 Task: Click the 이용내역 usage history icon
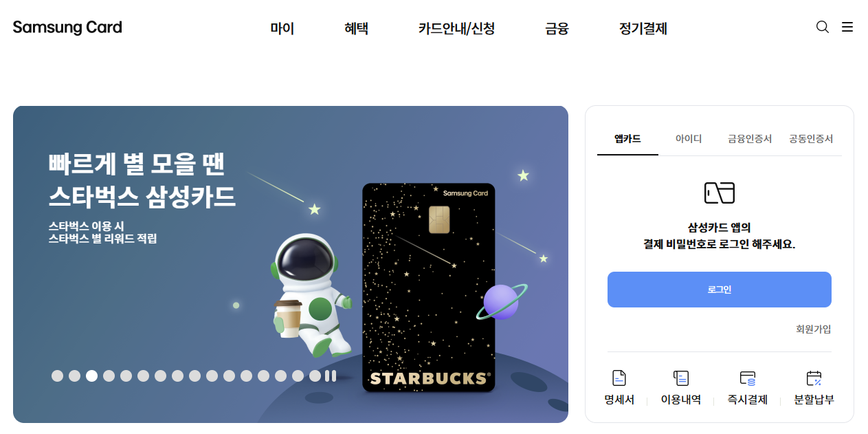click(681, 378)
